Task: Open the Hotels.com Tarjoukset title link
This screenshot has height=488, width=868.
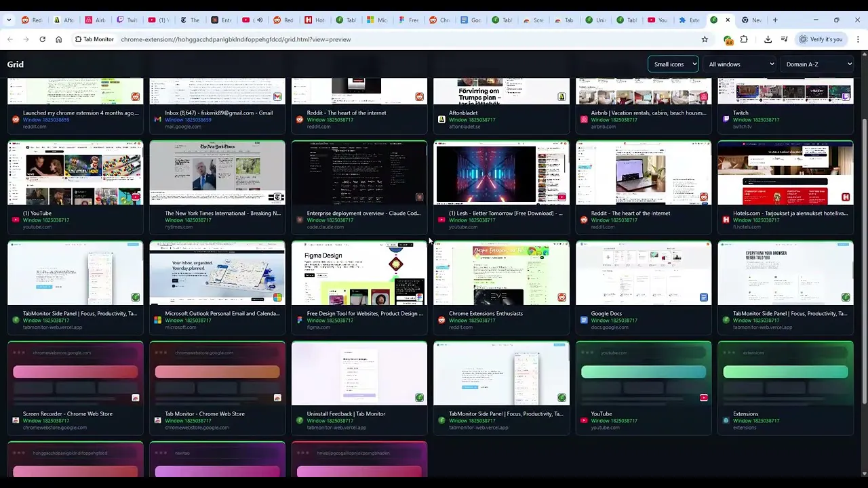Action: 790,213
